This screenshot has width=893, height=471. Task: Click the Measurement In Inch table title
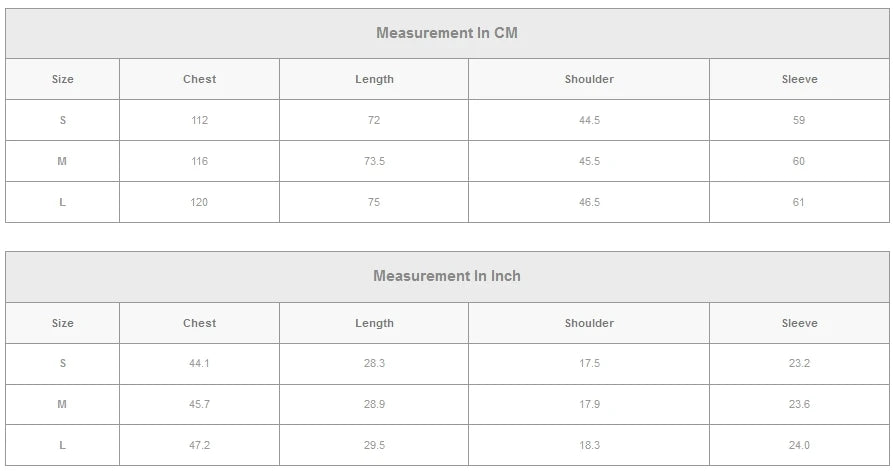pos(446,276)
